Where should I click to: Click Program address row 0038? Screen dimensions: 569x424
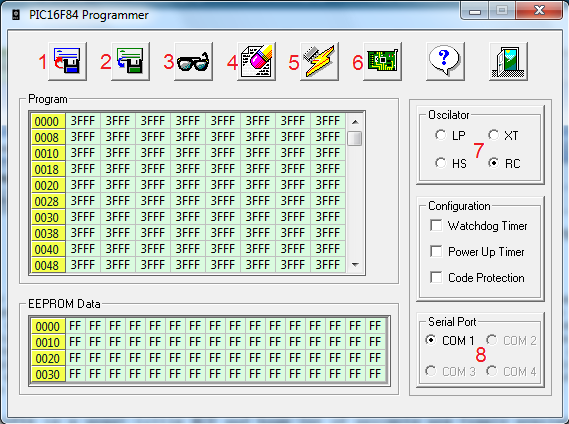(48, 233)
